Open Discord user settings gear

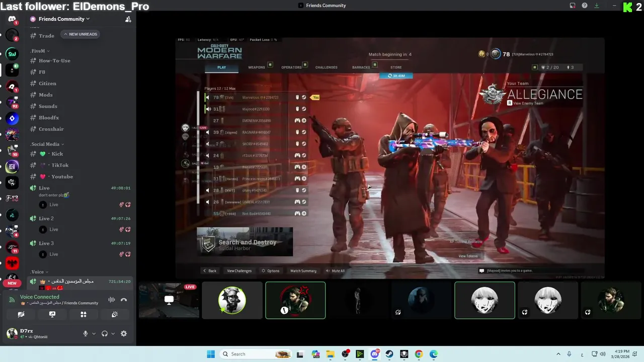click(x=124, y=333)
